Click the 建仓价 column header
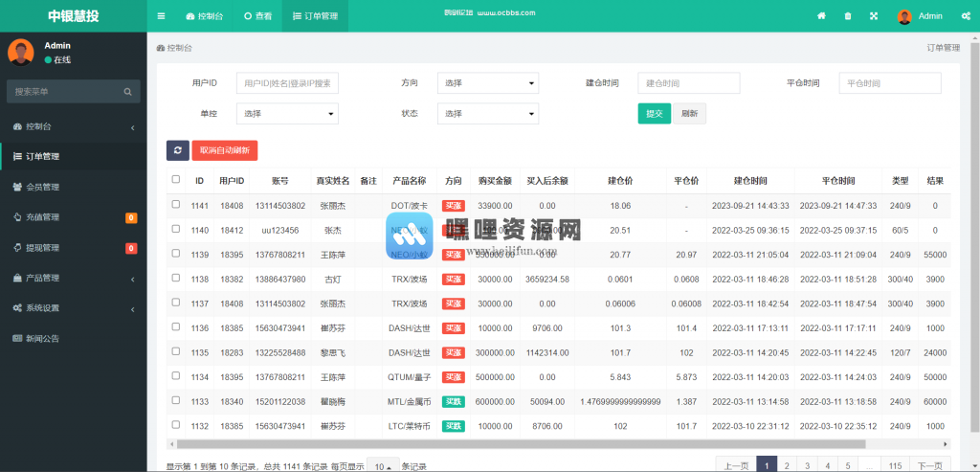Image resolution: width=980 pixels, height=472 pixels. point(620,181)
